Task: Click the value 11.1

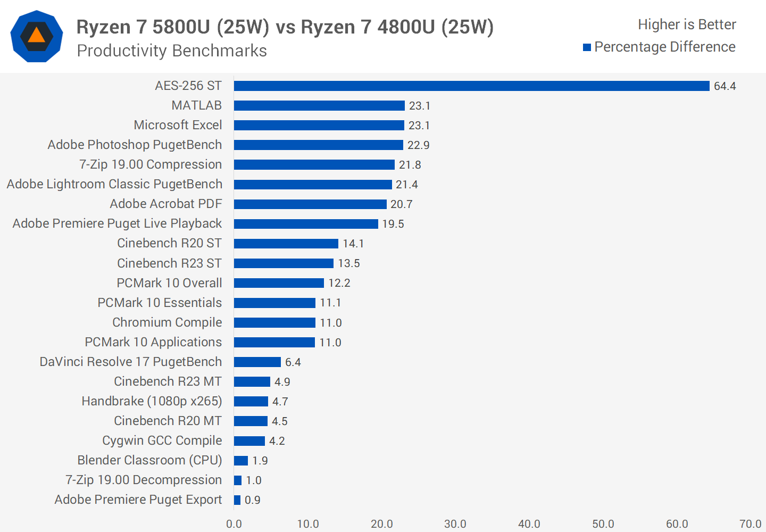Action: tap(330, 303)
